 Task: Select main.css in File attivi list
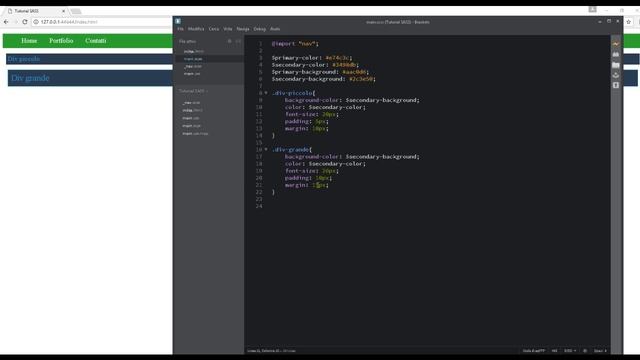tap(191, 73)
